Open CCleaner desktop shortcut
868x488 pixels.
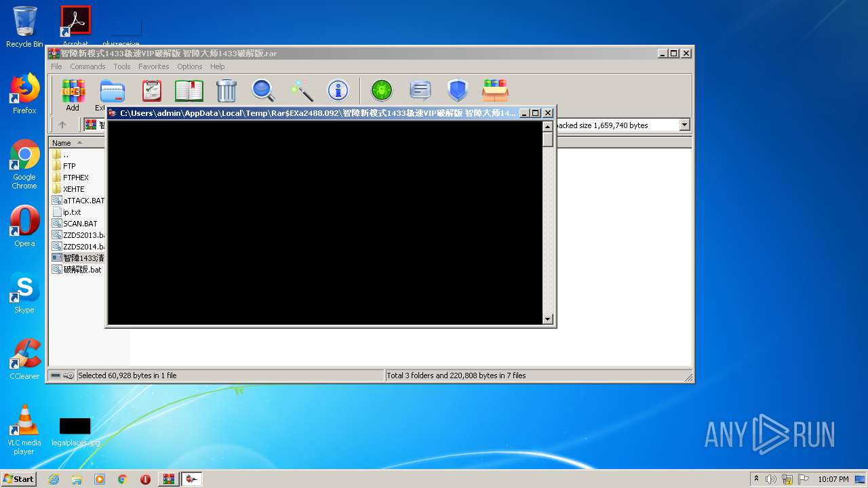24,359
